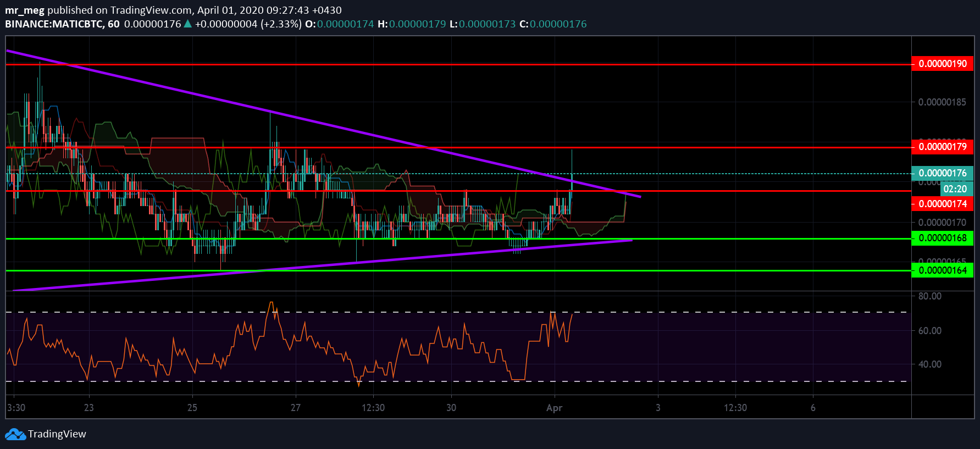Click the 0.00000185 price scale label
This screenshot has height=449, width=980.
pyautogui.click(x=942, y=102)
